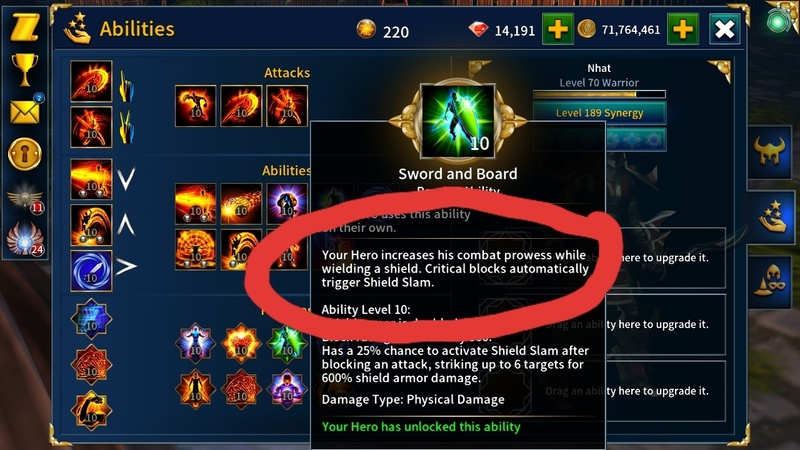Open the mail envelope icon
This screenshot has height=450, width=800.
(24, 111)
